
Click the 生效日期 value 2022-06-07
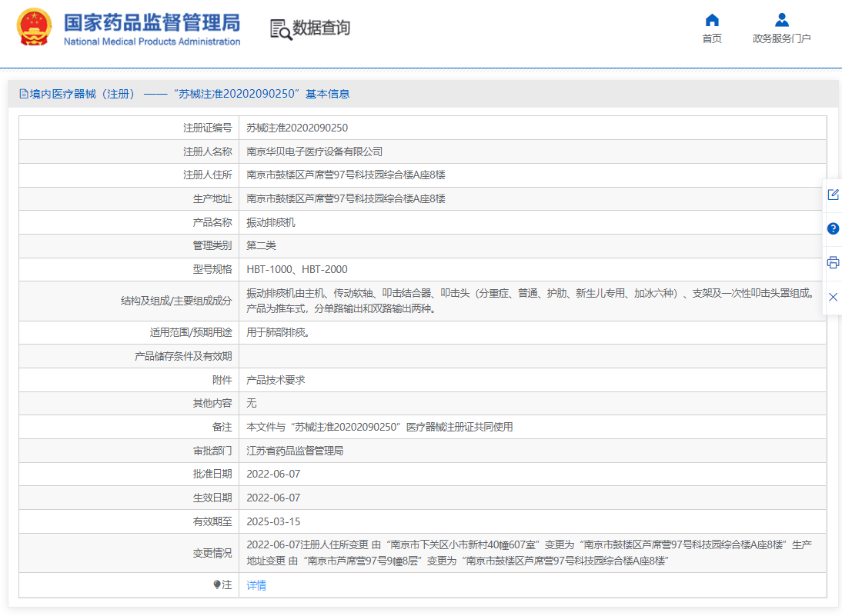[273, 498]
